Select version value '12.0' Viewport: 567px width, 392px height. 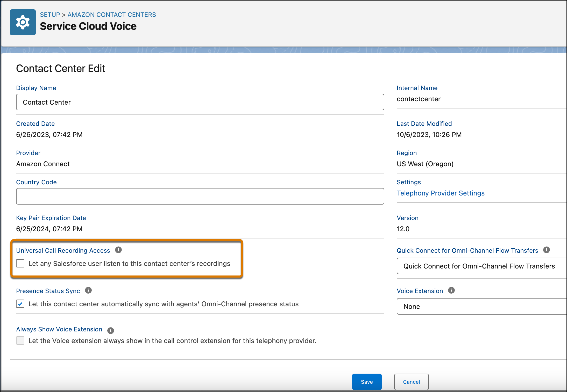[x=403, y=229]
